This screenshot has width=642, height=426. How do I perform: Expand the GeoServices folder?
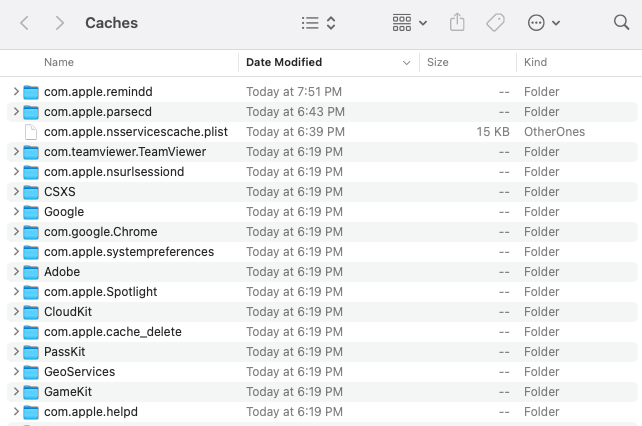16,372
